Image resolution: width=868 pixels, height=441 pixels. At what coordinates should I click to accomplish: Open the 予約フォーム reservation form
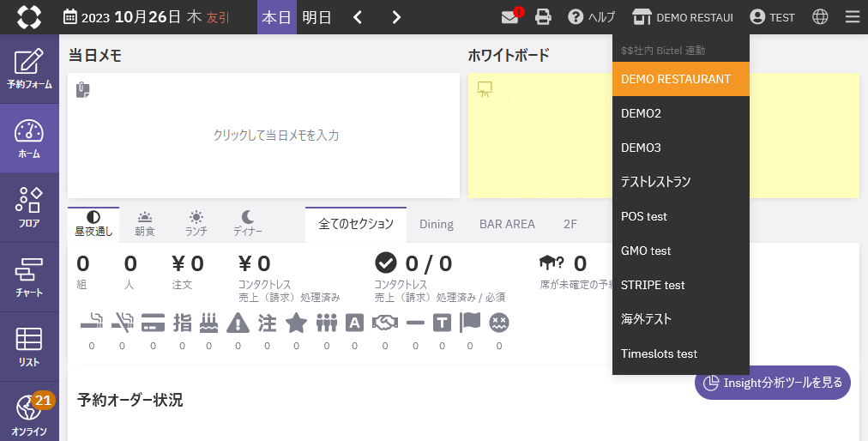tap(29, 69)
